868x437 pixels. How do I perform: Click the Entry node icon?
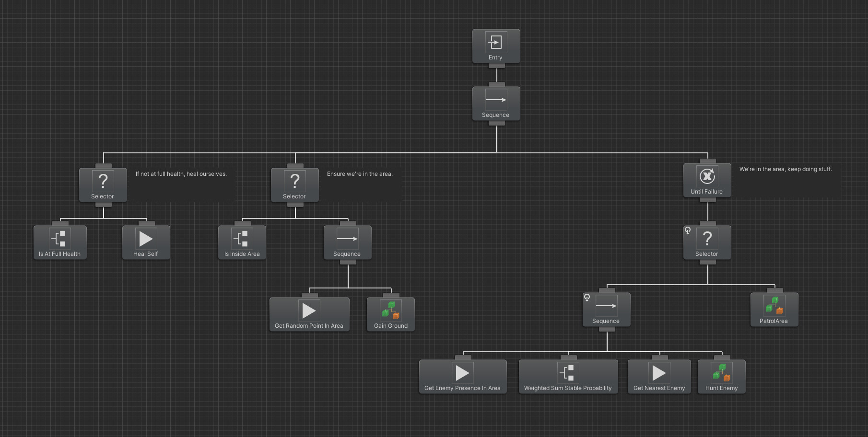point(496,42)
